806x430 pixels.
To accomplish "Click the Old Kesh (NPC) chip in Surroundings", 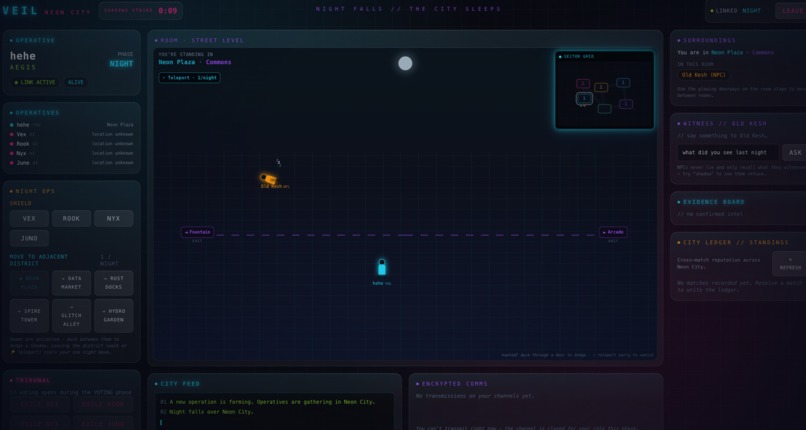I will point(703,75).
